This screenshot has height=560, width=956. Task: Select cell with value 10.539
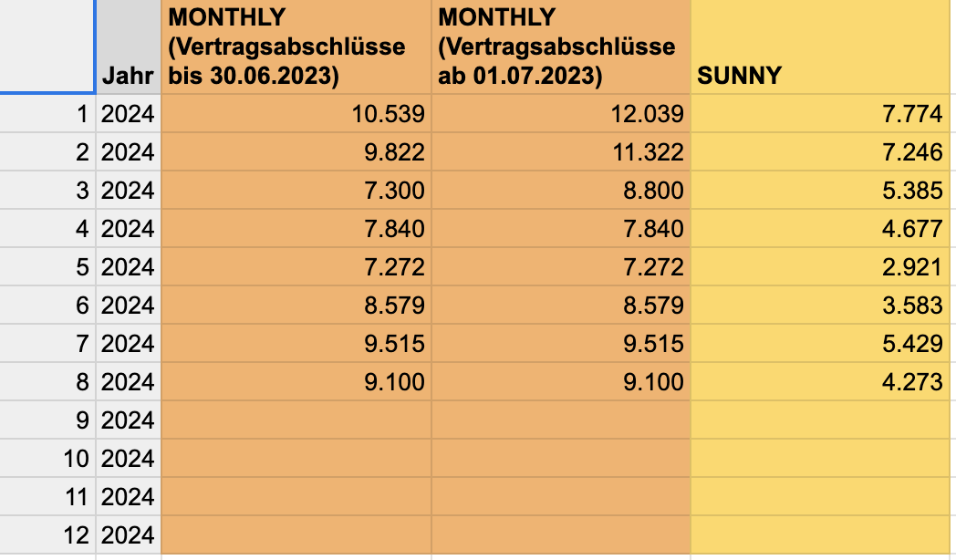(x=296, y=114)
